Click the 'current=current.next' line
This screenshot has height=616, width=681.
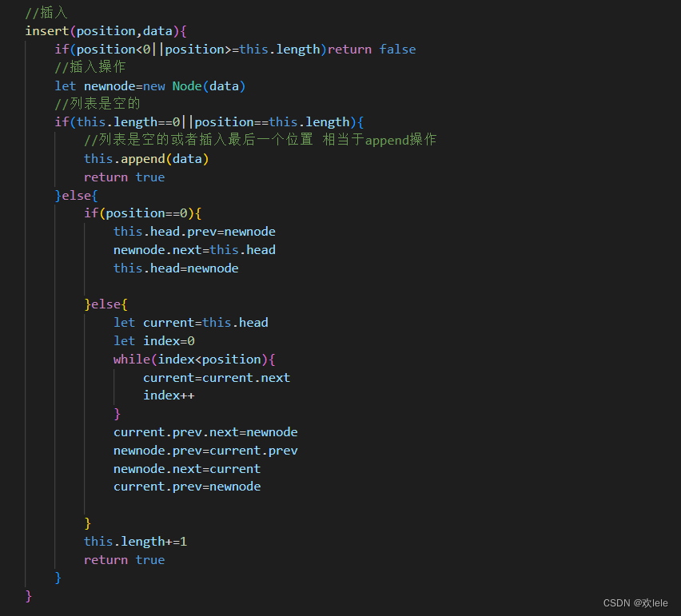(x=217, y=378)
